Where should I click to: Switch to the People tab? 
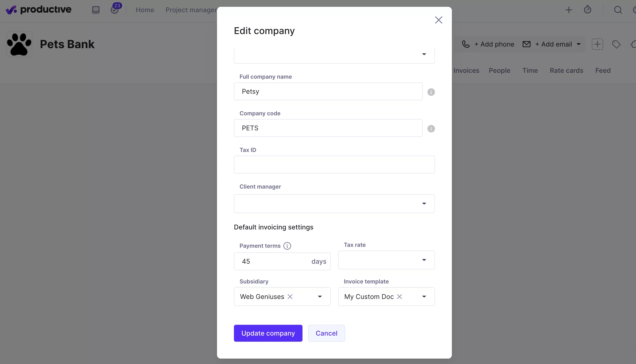[x=499, y=71]
